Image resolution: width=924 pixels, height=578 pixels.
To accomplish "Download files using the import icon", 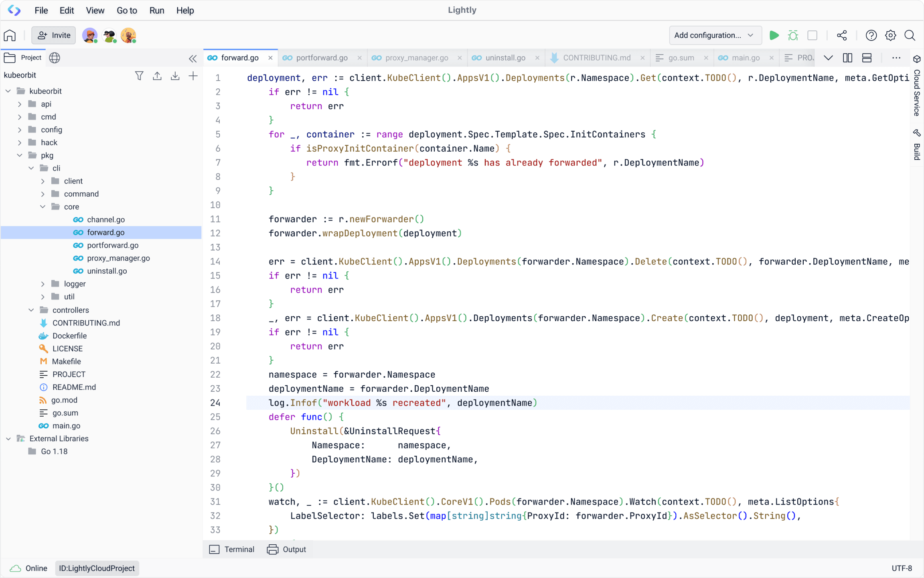I will (x=175, y=75).
